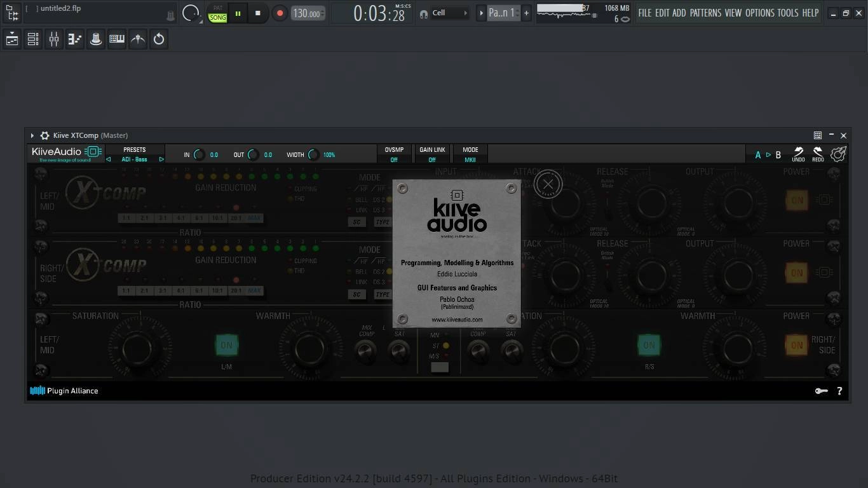
Task: Open the OPTIONS menu
Action: click(760, 13)
